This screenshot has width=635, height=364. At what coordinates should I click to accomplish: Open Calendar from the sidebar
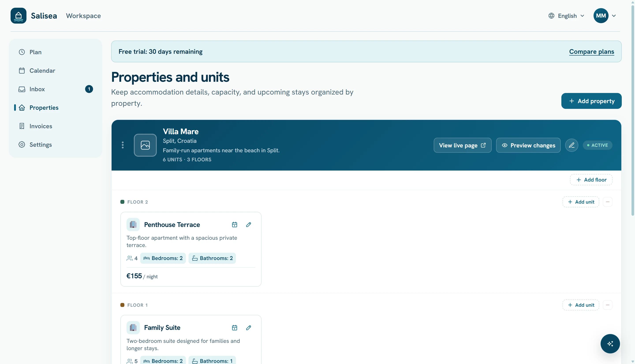click(56, 71)
